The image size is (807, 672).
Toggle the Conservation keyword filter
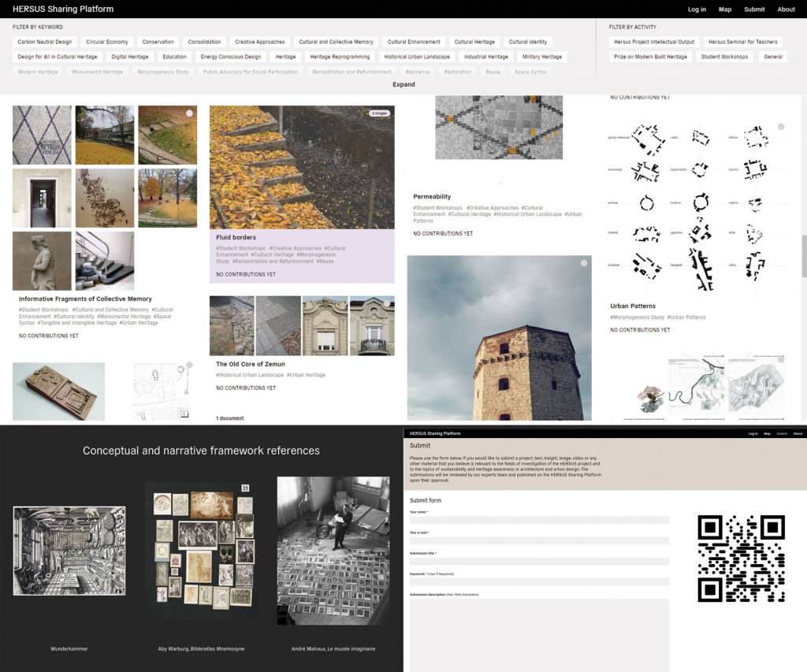click(158, 42)
